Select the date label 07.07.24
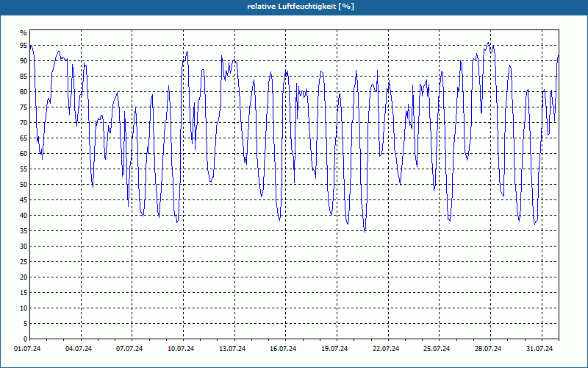 129,349
